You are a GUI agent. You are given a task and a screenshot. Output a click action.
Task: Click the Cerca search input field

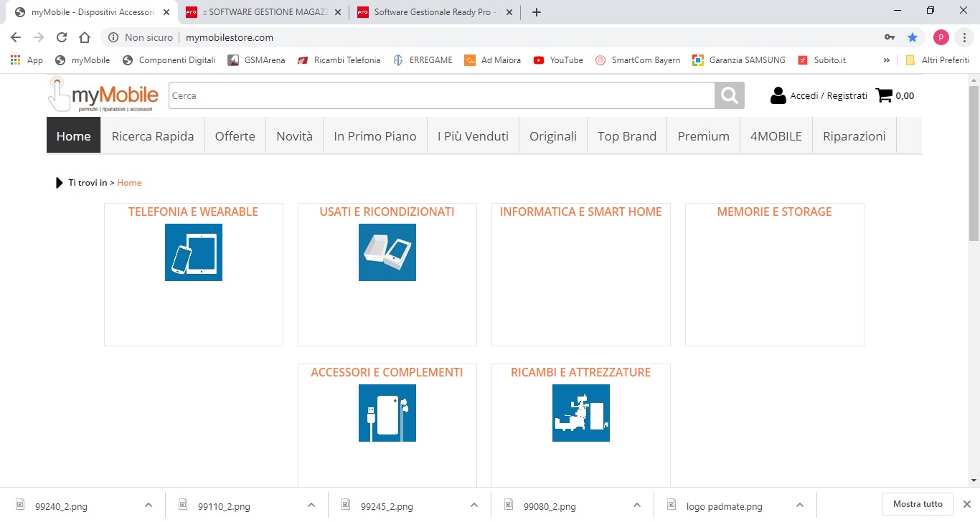point(441,95)
